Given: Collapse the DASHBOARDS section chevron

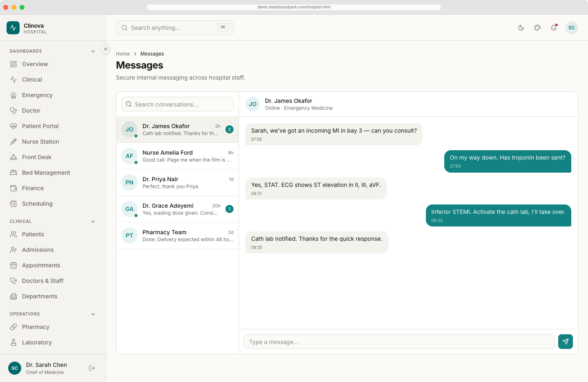Looking at the screenshot, I should pyautogui.click(x=93, y=51).
